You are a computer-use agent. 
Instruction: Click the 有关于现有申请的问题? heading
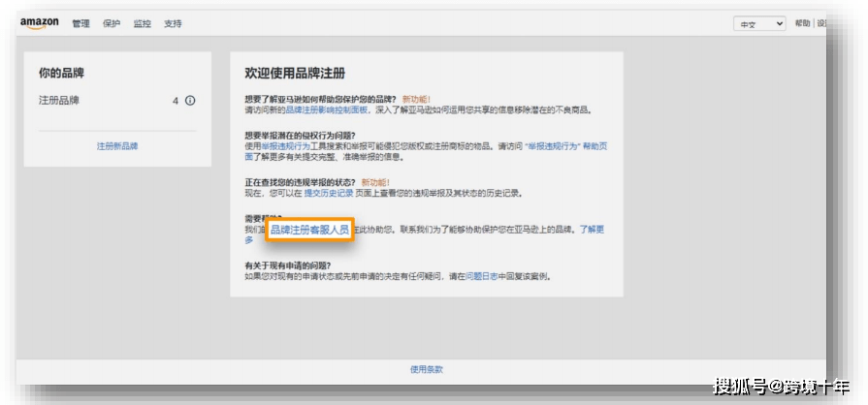coord(288,265)
